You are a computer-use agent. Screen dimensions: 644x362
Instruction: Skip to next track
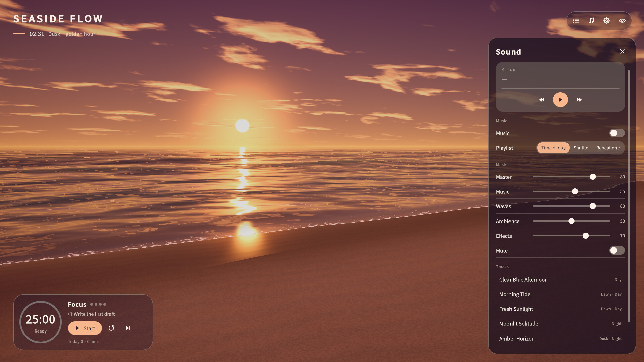coord(579,100)
